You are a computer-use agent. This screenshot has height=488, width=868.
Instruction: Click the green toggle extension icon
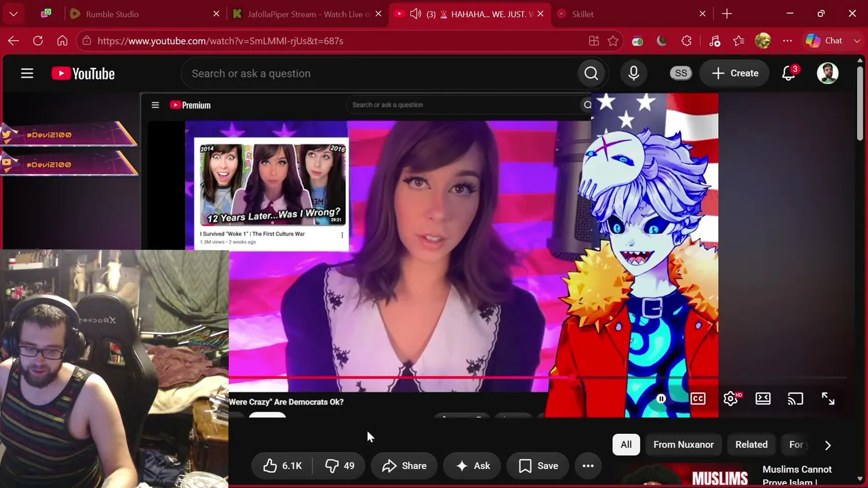pyautogui.click(x=637, y=41)
